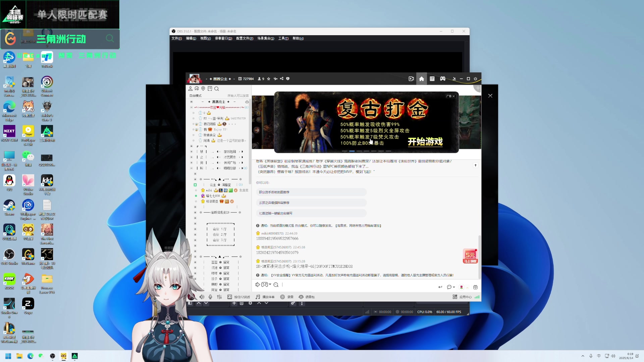The height and width of the screenshot is (362, 644).
Task: Open OBS 工具(T) menu
Action: click(x=283, y=39)
